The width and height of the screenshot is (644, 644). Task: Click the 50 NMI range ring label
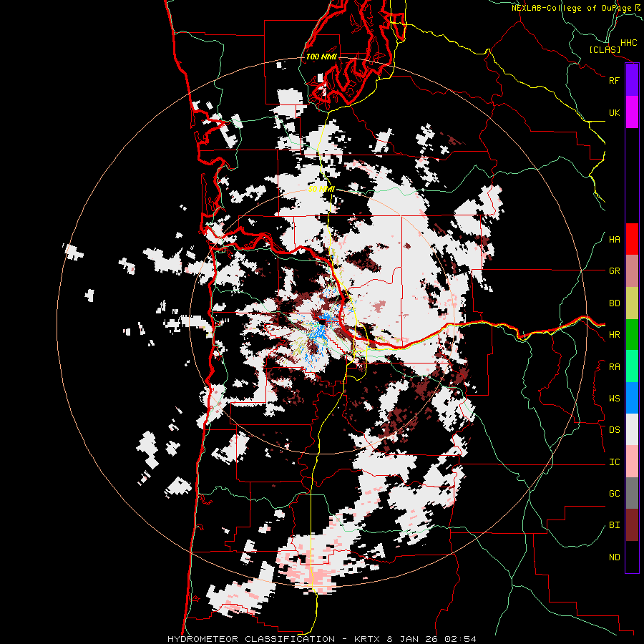pos(321,189)
